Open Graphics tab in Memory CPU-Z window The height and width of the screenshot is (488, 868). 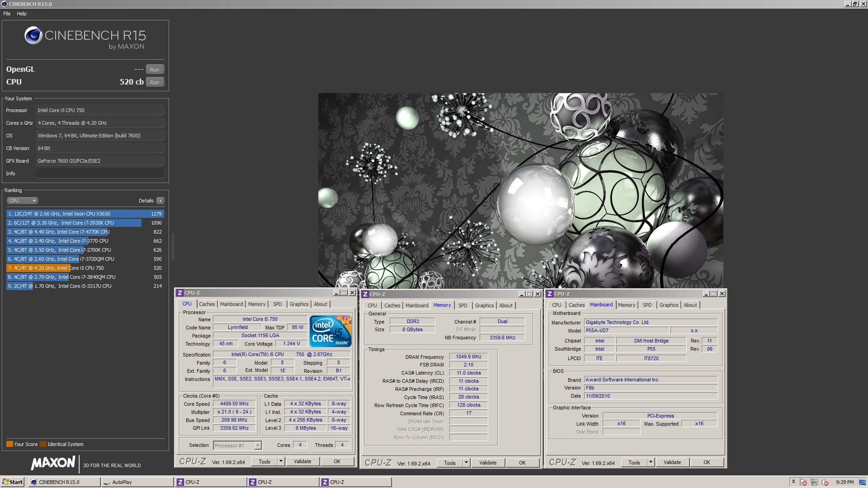coord(485,305)
